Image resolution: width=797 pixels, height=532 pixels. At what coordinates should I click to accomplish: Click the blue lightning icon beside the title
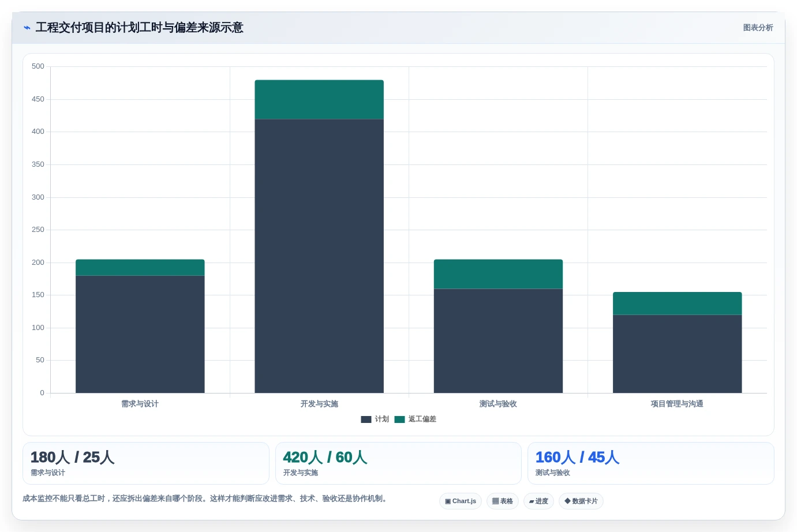coord(27,28)
